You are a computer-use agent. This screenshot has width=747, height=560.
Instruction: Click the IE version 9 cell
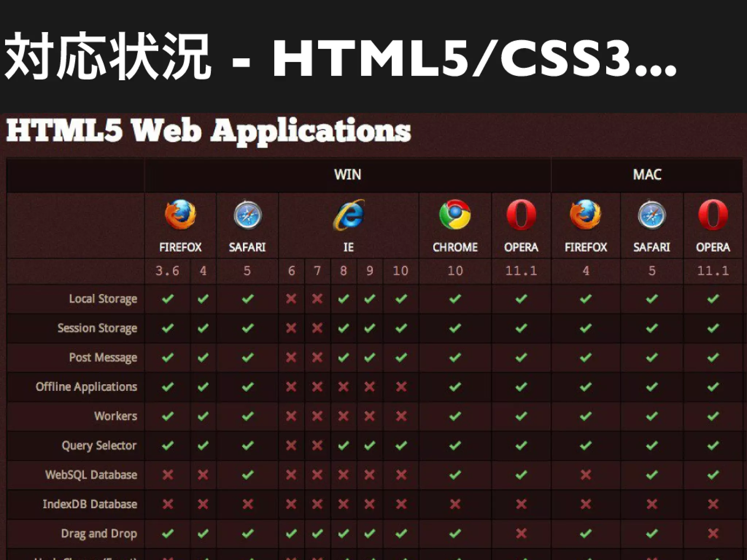369,271
